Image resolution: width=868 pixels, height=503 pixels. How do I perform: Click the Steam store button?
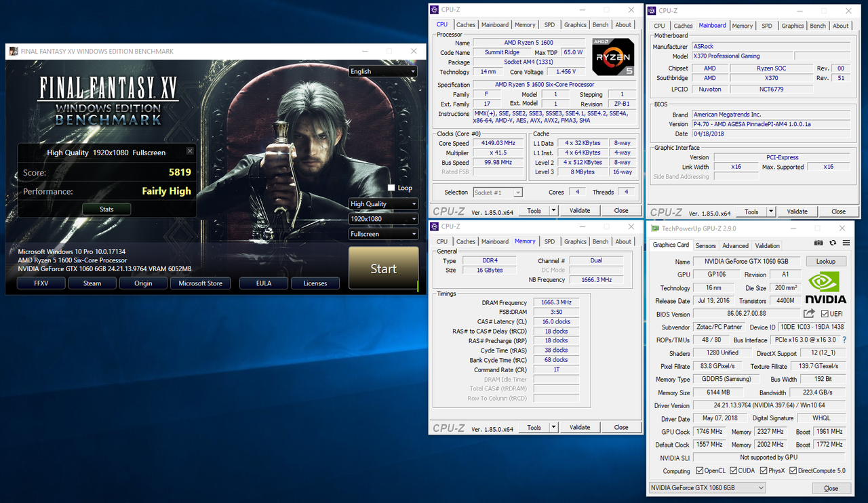tap(92, 283)
